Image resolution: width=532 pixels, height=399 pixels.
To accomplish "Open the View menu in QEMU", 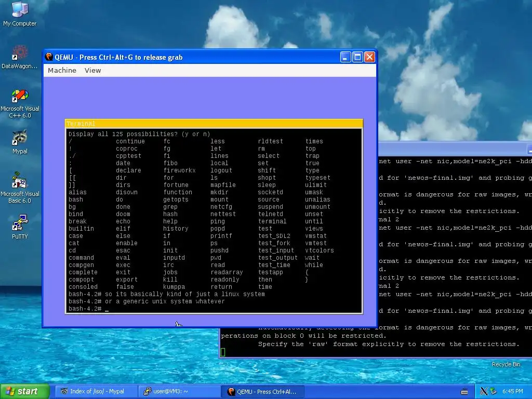I will [92, 70].
